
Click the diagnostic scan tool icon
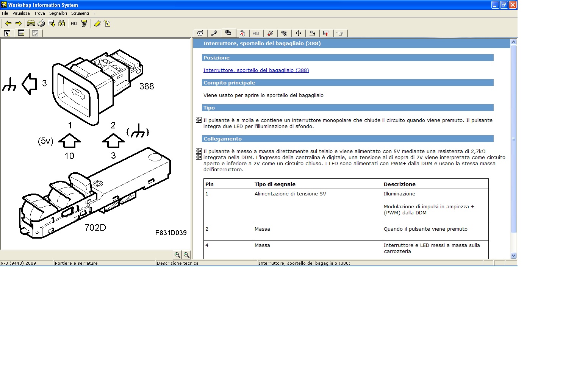tap(84, 23)
